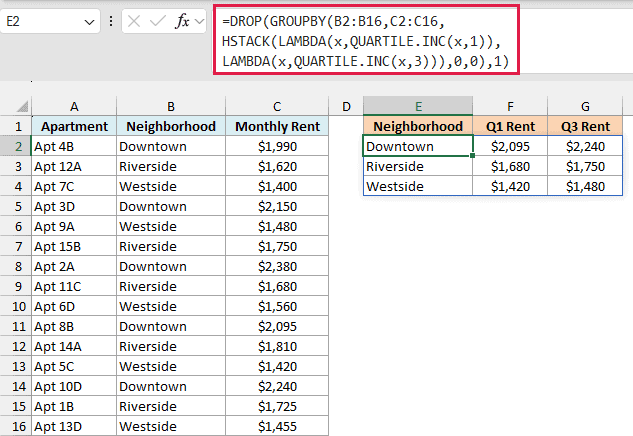Click the $1,455 rent cell
This screenshot has height=436, width=633.
coord(277,426)
